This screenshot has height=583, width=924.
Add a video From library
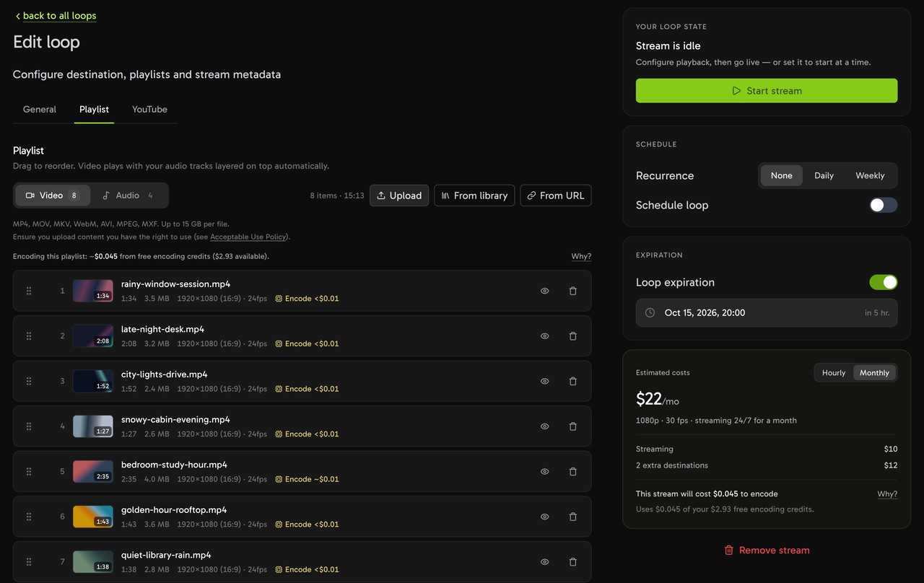coord(474,196)
